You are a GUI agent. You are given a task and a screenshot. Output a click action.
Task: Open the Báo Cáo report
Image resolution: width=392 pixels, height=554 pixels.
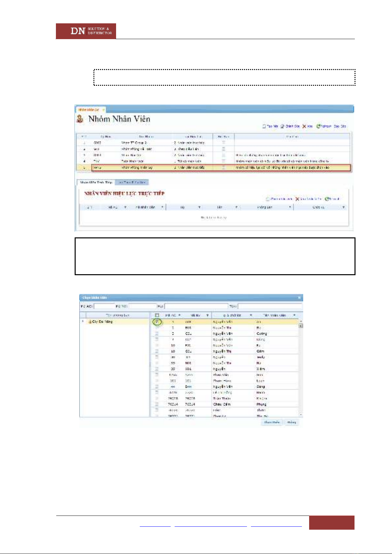point(340,126)
